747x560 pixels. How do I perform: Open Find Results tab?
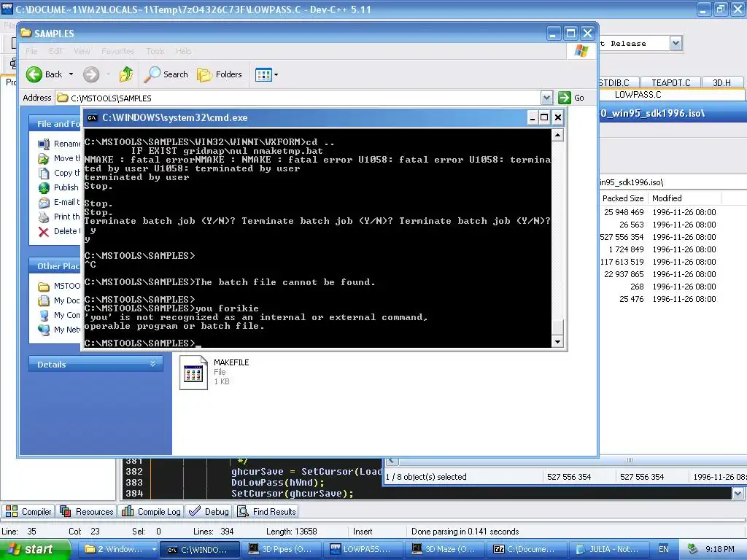click(x=267, y=511)
